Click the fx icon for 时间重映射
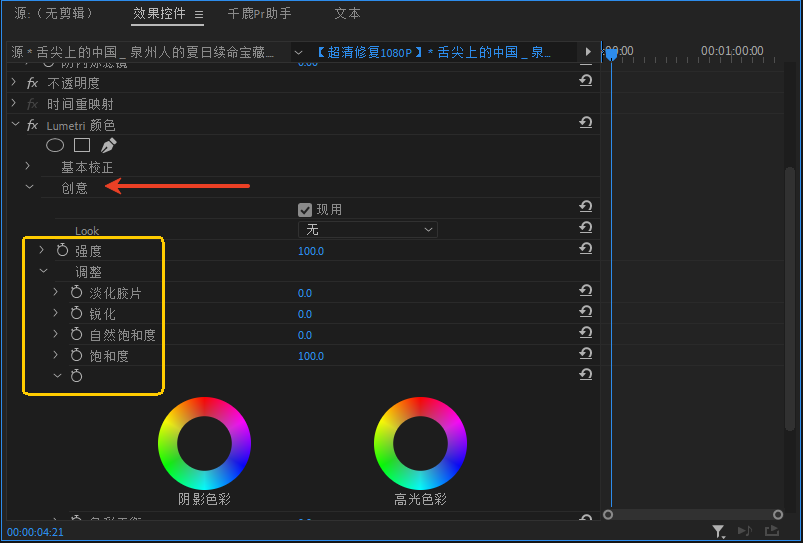803x543 pixels. pos(32,104)
